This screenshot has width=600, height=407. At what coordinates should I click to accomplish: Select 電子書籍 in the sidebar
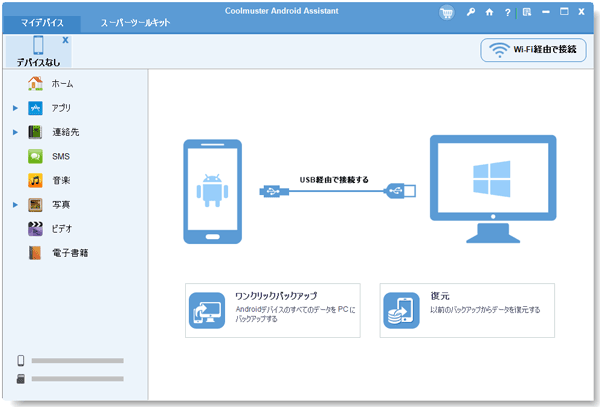point(70,253)
